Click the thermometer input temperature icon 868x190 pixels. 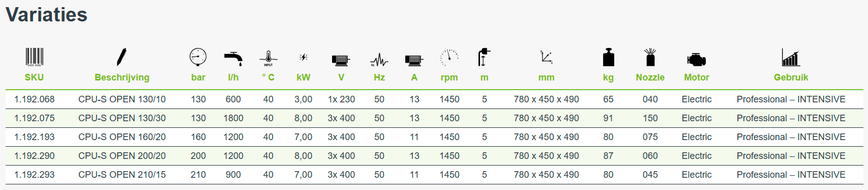coord(268,59)
